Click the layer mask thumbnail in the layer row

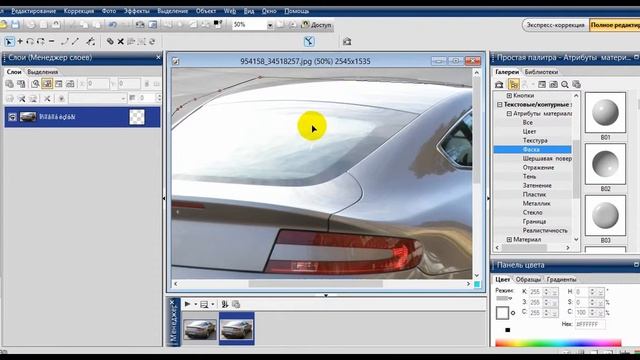pyautogui.click(x=137, y=117)
